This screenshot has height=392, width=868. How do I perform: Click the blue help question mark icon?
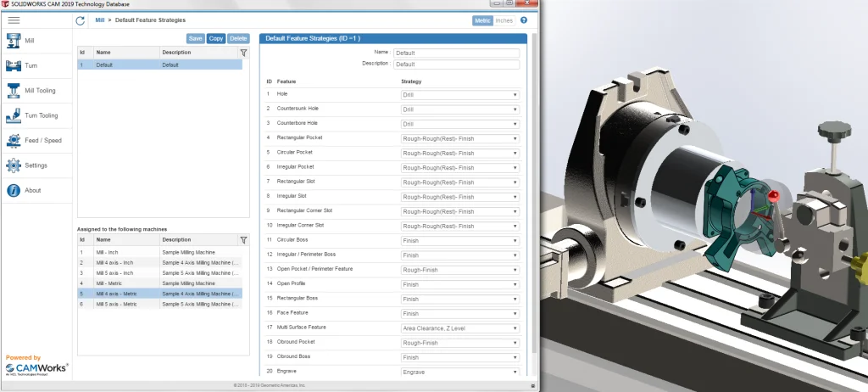[523, 20]
